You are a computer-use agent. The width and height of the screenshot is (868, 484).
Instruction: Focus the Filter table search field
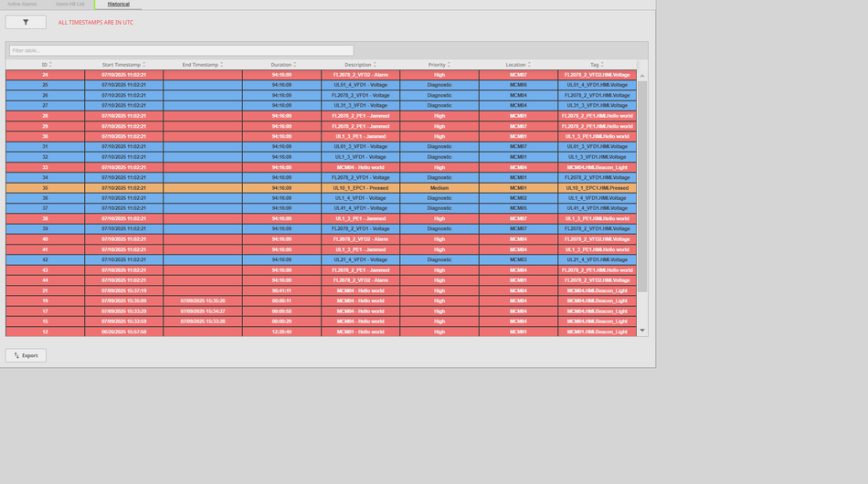[x=181, y=50]
